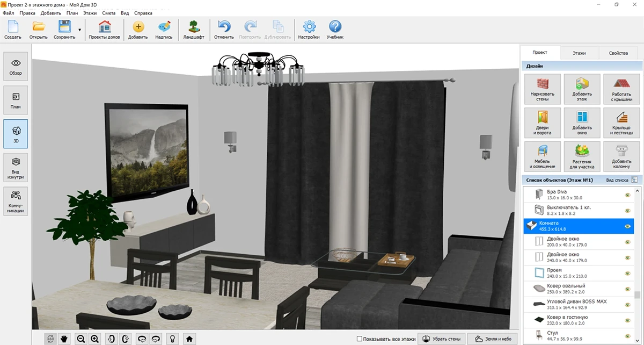Open the Правка menu

coord(27,13)
